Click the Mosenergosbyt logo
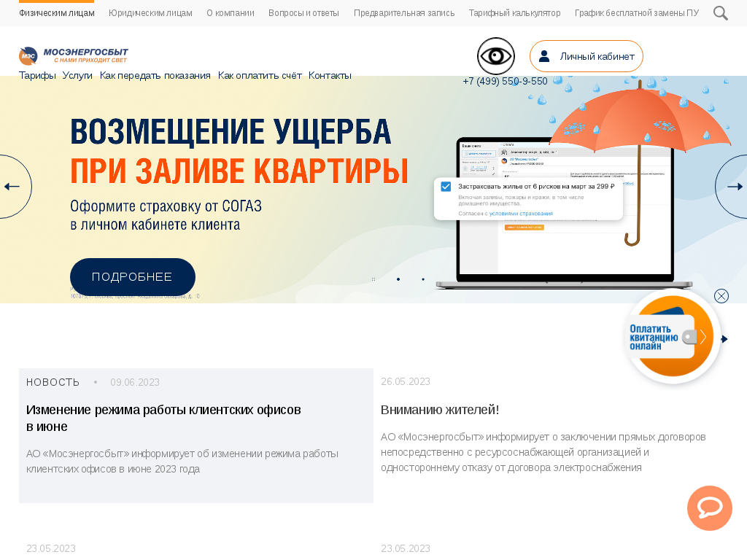The height and width of the screenshot is (560, 747). point(74,55)
